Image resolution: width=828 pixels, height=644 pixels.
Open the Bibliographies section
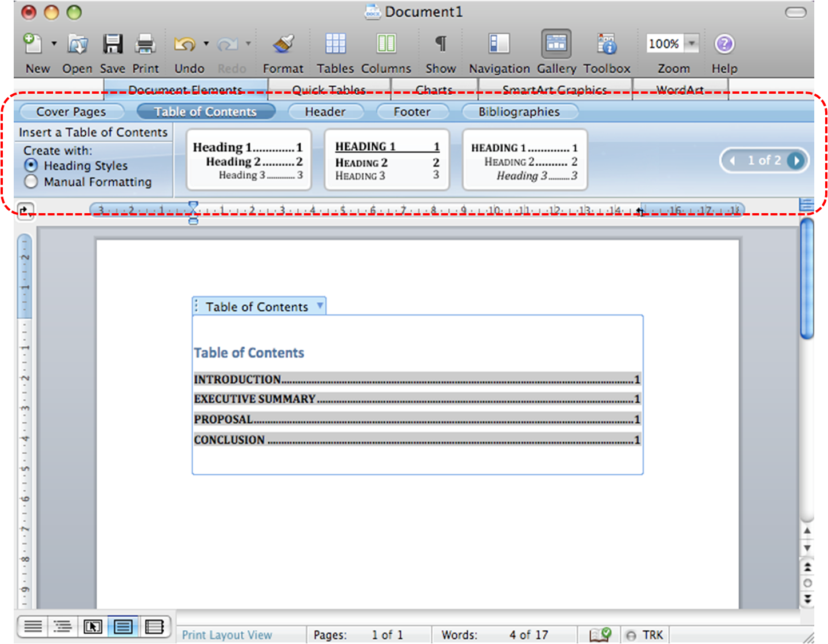point(519,111)
